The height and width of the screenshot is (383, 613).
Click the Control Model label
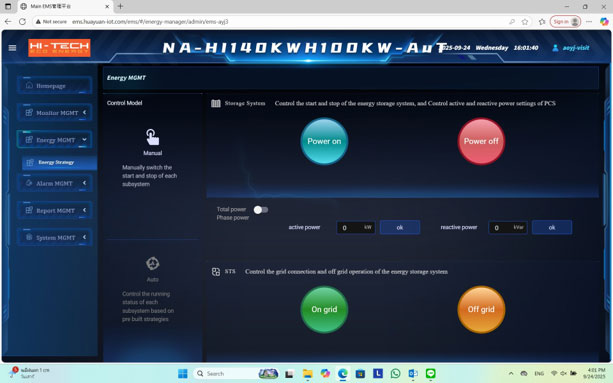pos(124,103)
